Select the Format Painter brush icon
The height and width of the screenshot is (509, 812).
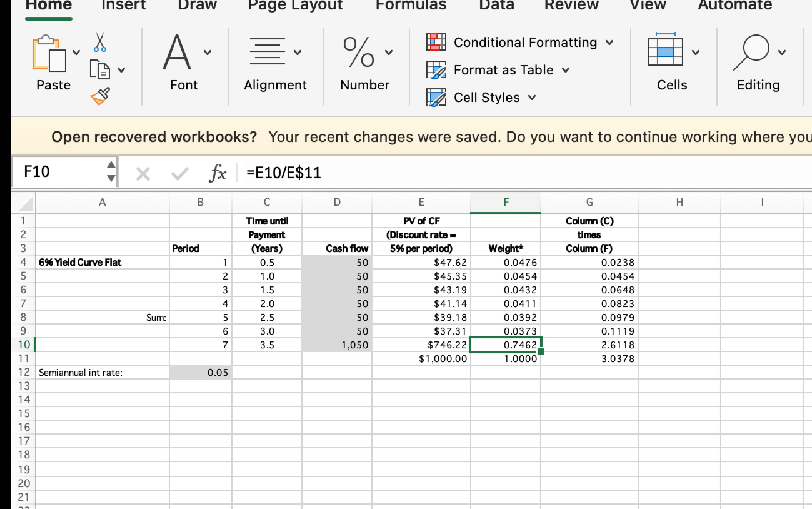[x=100, y=96]
